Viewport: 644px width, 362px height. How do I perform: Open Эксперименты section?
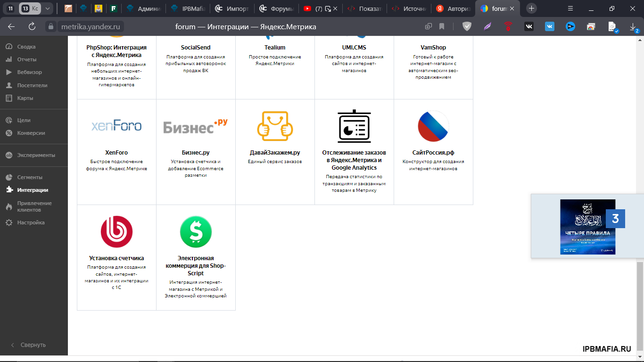point(36,155)
